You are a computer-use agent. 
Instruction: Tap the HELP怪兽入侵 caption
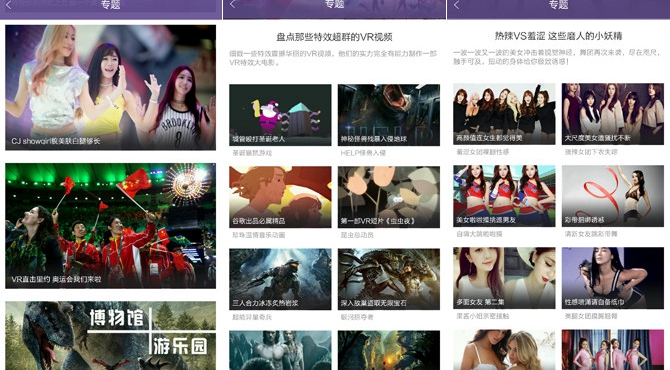click(363, 153)
